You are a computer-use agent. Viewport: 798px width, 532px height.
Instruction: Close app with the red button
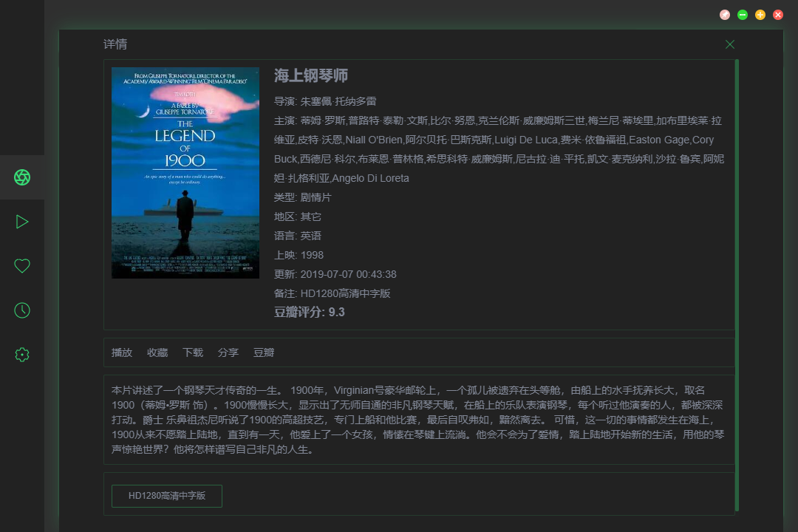point(778,15)
